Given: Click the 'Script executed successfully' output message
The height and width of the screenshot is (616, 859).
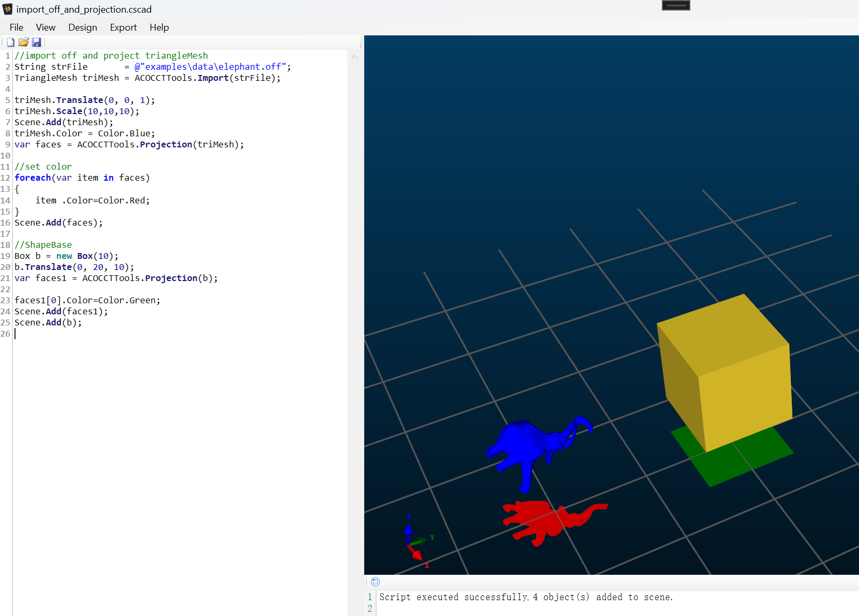Looking at the screenshot, I should coord(526,597).
